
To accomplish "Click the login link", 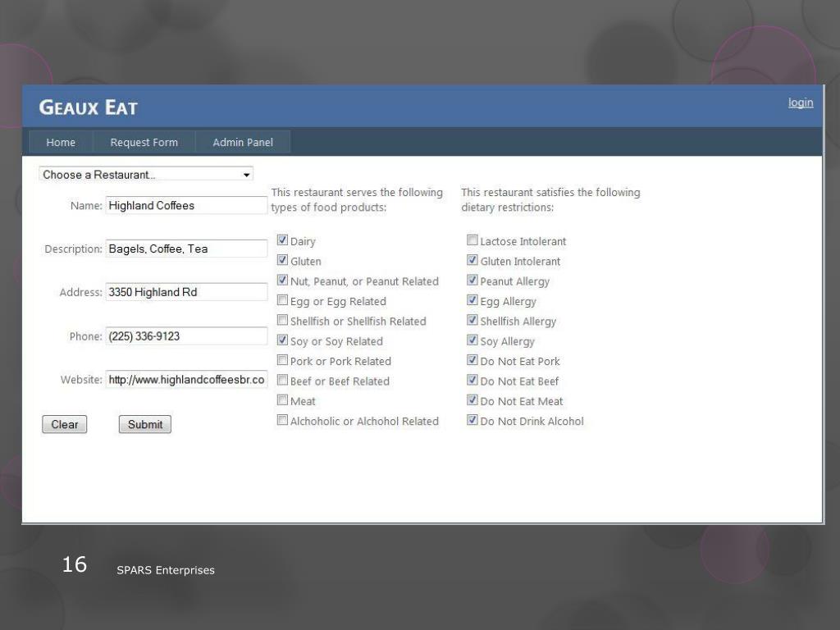I will (801, 103).
